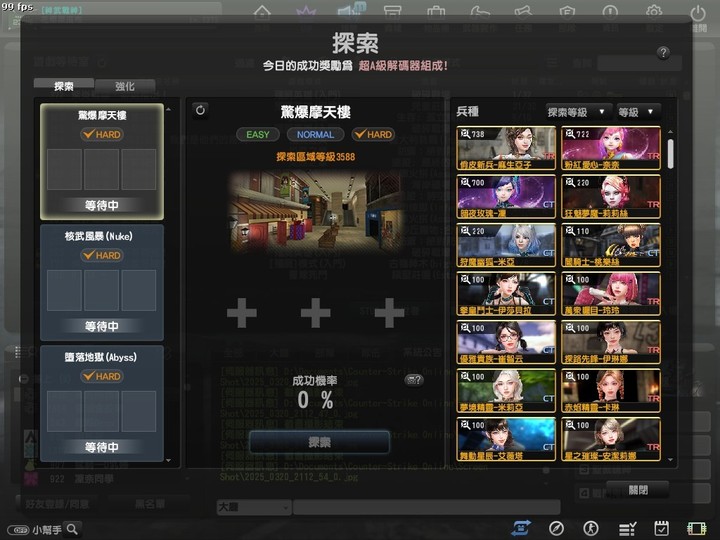
Task: Add a unit via the first plus slot
Action: pos(242,313)
